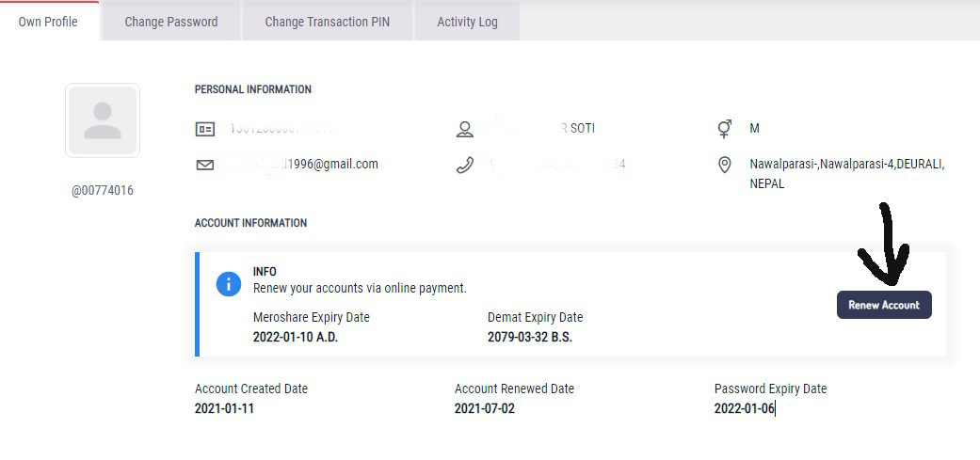Click the profile avatar placeholder
The image size is (980, 460).
103,120
